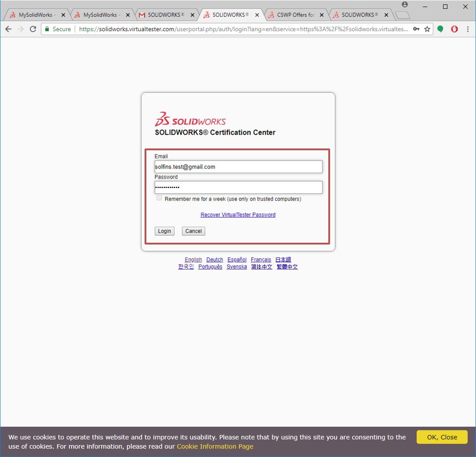
Task: Cancel the login form
Action: [x=193, y=231]
